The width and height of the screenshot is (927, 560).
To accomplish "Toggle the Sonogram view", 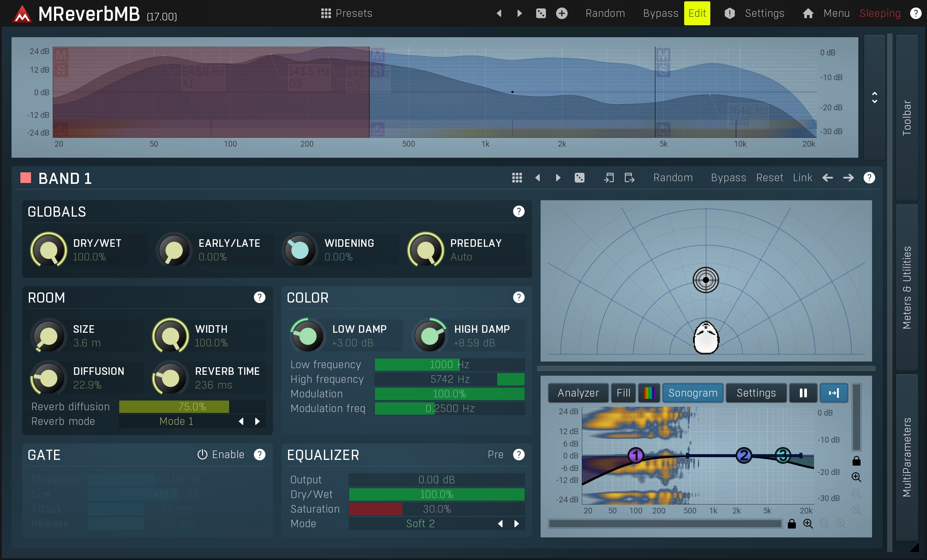I will (693, 393).
